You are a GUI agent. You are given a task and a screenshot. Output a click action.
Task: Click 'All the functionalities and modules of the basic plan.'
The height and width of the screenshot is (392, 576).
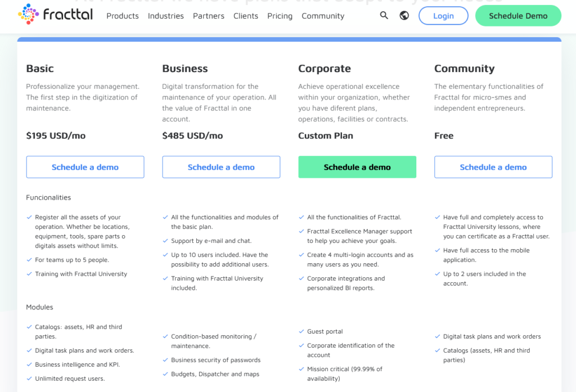(x=225, y=222)
